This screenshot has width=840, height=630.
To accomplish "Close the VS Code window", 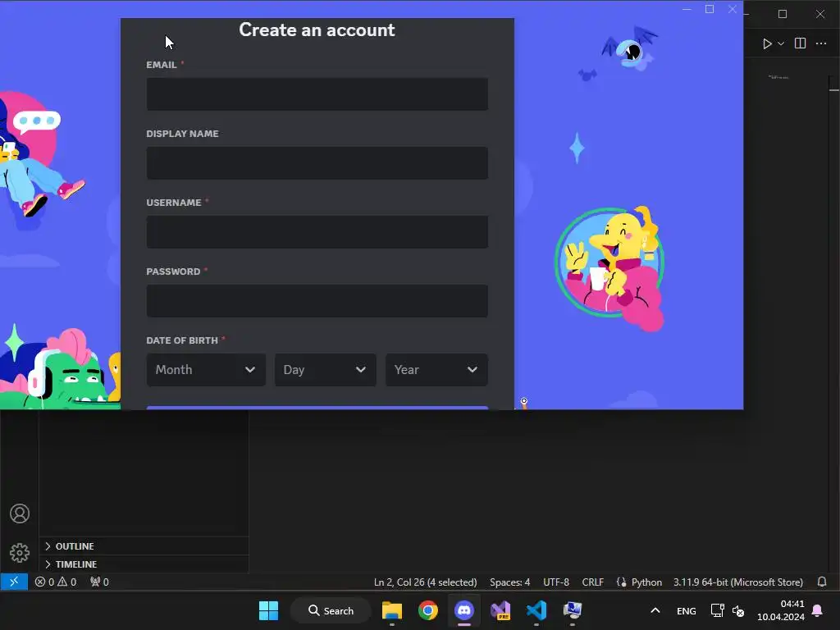I will click(x=820, y=14).
